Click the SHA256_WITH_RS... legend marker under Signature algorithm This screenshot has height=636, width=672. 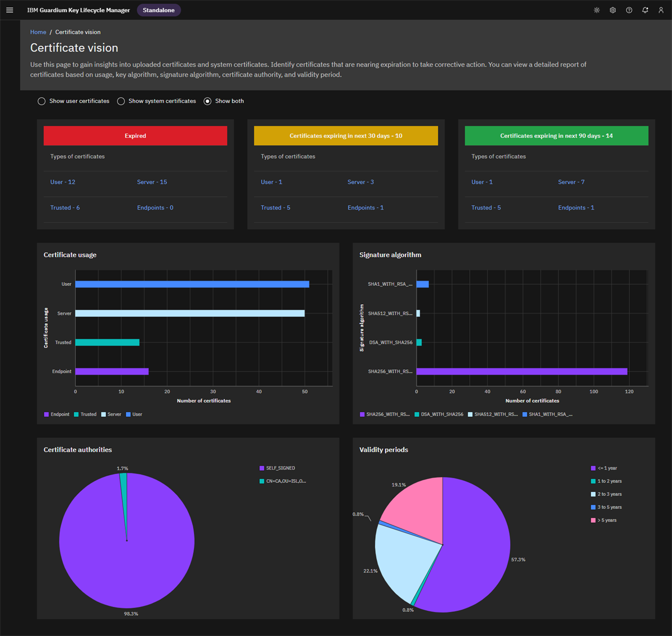362,414
